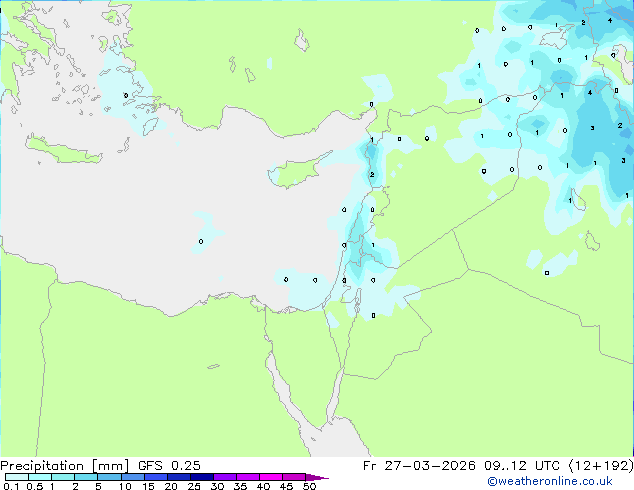Click the '(12+192)' forecast run text
Viewport: 634px width, 490px height.
coord(601,466)
